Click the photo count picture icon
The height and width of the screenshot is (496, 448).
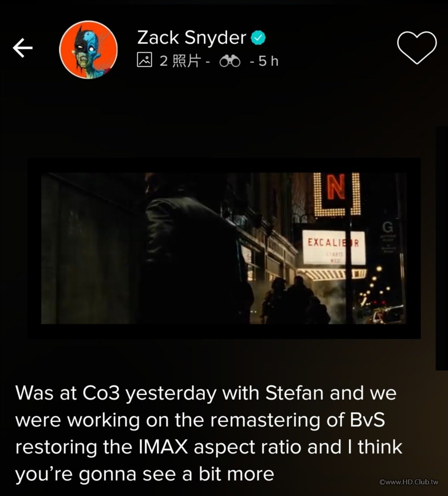[144, 60]
